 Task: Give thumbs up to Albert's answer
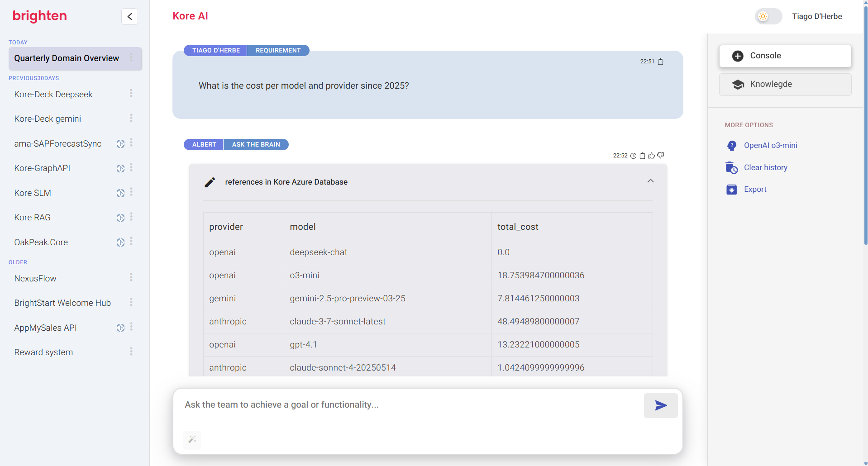[651, 156]
